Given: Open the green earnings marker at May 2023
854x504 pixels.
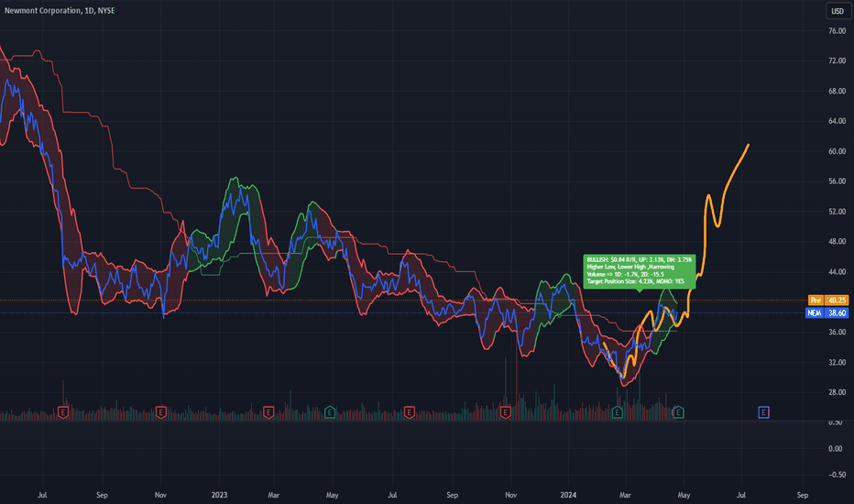Looking at the screenshot, I should click(330, 412).
